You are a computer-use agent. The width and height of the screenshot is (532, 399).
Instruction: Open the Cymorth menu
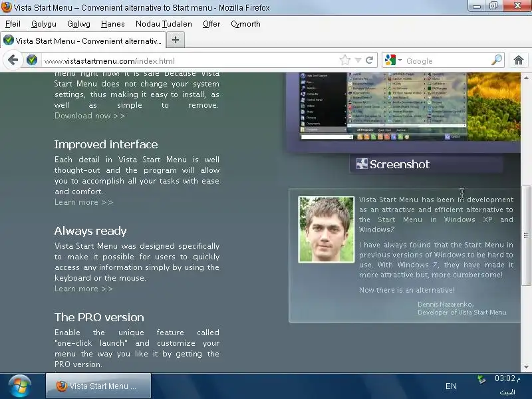coord(245,24)
